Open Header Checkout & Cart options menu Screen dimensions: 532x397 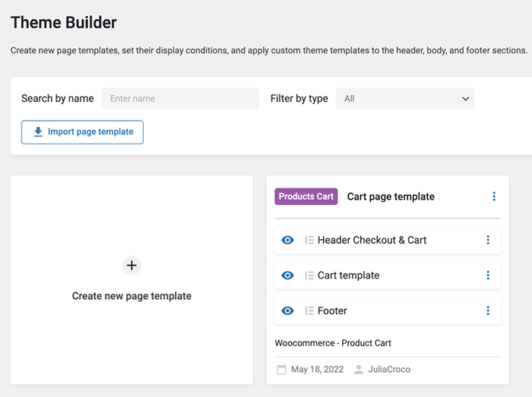(488, 240)
